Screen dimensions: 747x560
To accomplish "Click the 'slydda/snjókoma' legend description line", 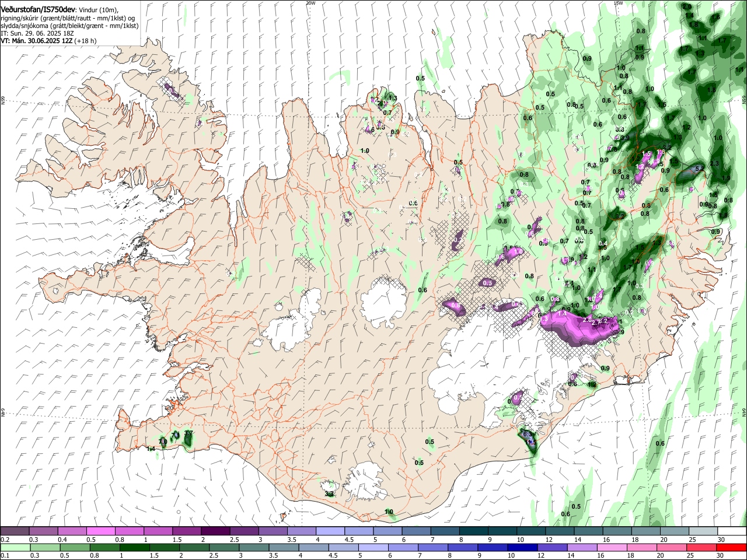I will (69, 26).
